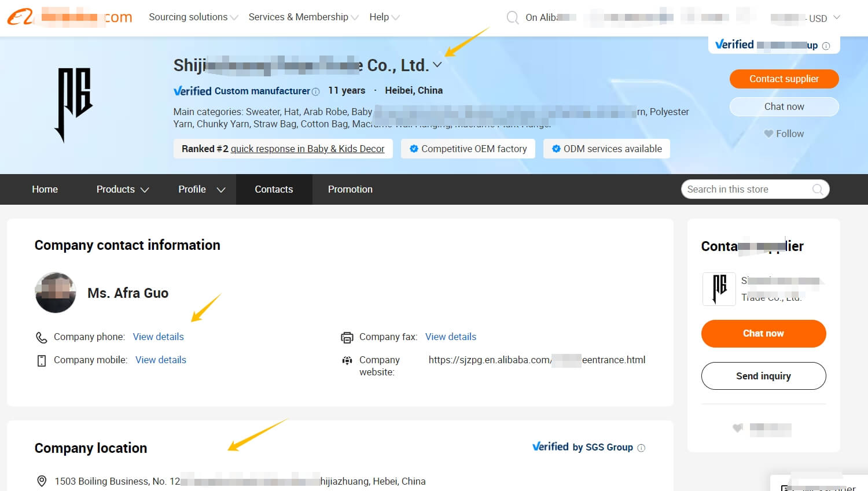
Task: Open the company website URL link
Action: click(x=536, y=360)
